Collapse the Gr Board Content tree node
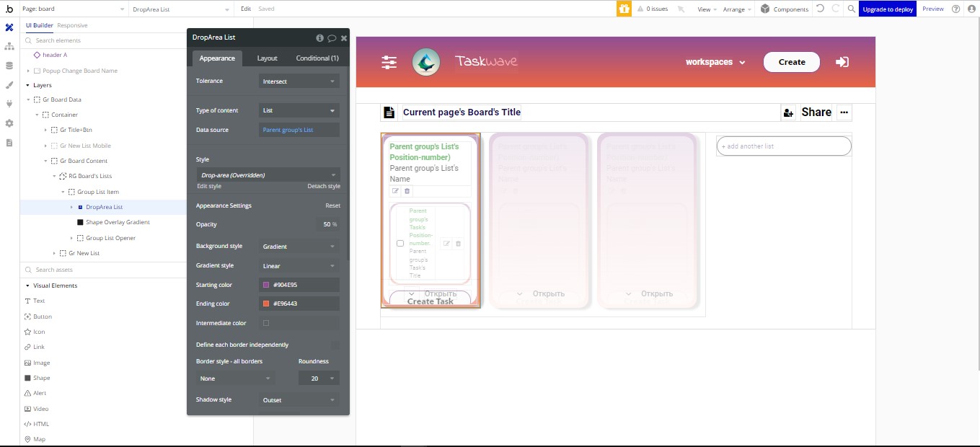Screen dimensions: 980x447 [45, 161]
